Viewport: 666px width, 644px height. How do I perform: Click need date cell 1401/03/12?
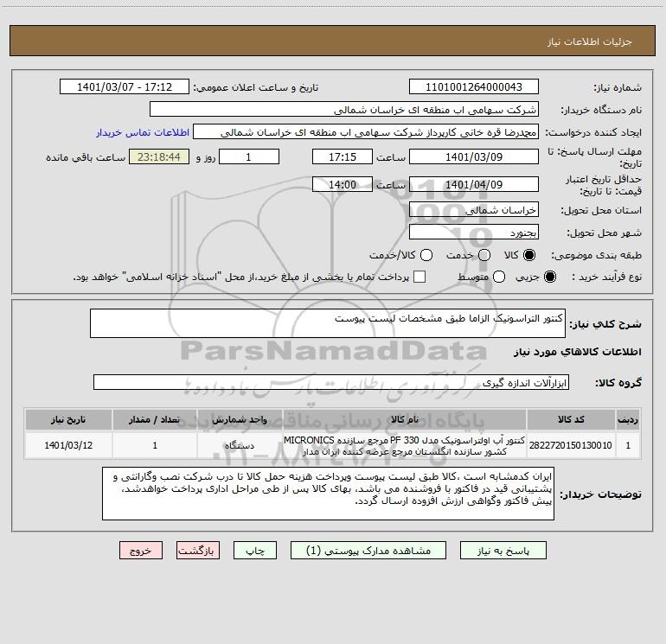68,445
